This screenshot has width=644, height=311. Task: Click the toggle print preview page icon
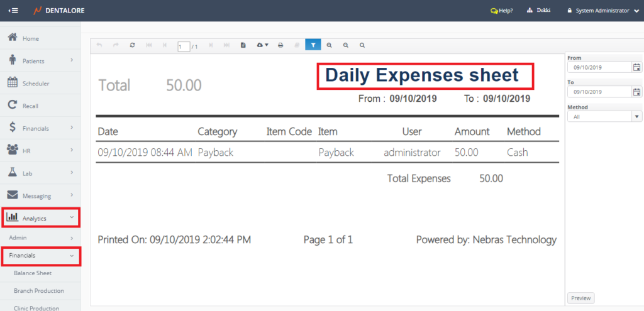pos(243,45)
